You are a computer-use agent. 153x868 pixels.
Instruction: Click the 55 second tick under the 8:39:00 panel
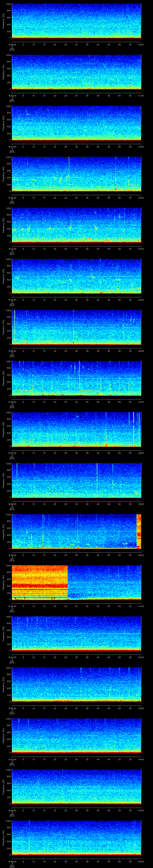pyautogui.click(x=130, y=555)
